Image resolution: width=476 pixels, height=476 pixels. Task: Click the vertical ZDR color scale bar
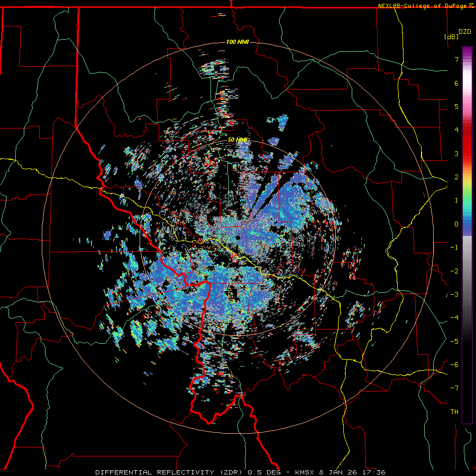[467, 235]
